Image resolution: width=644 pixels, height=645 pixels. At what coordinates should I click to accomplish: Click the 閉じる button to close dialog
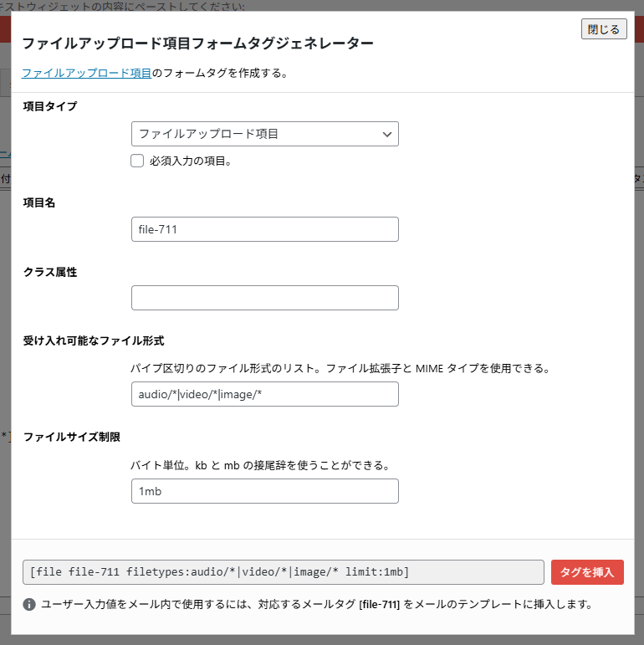pos(604,29)
